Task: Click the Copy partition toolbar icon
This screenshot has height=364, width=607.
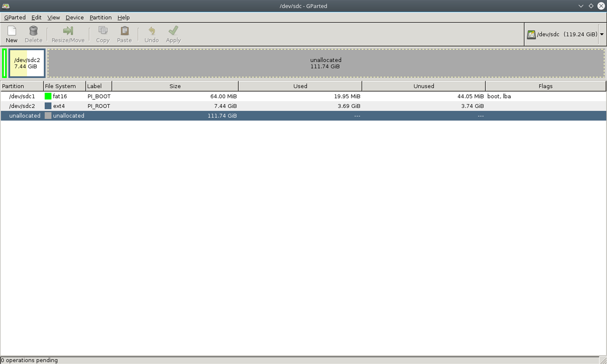Action: (103, 31)
